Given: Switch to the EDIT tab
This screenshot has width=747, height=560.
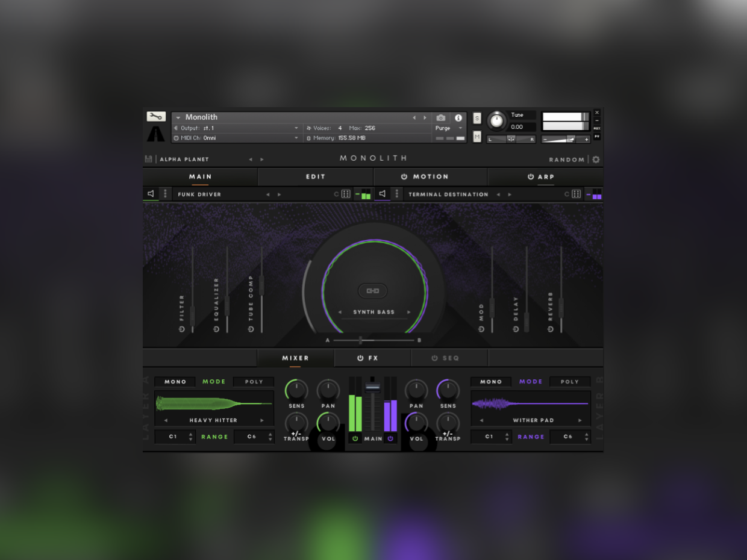Looking at the screenshot, I should (314, 176).
